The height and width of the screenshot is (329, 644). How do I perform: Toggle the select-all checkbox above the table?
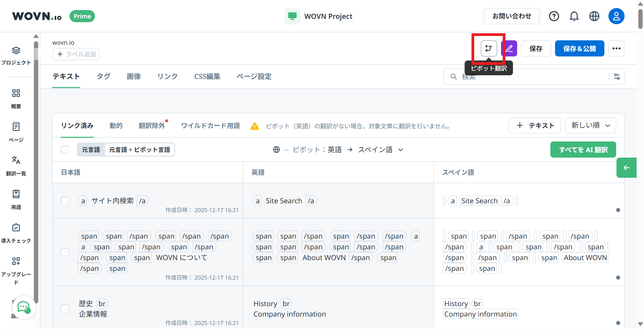pos(65,150)
